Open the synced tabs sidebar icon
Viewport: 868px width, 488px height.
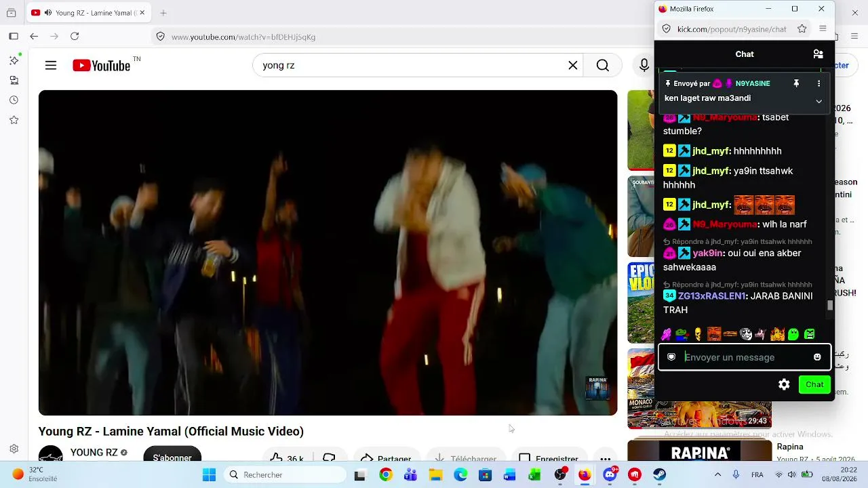click(14, 80)
